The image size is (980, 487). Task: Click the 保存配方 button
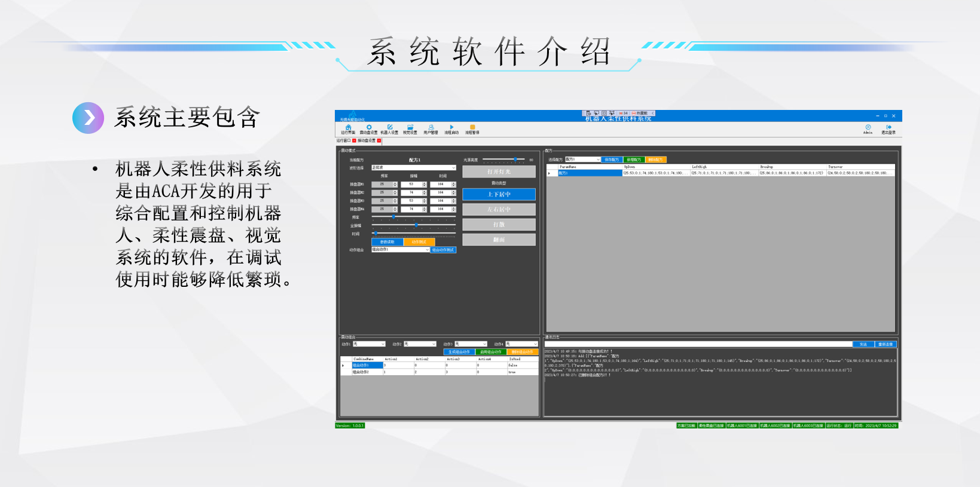pyautogui.click(x=612, y=160)
